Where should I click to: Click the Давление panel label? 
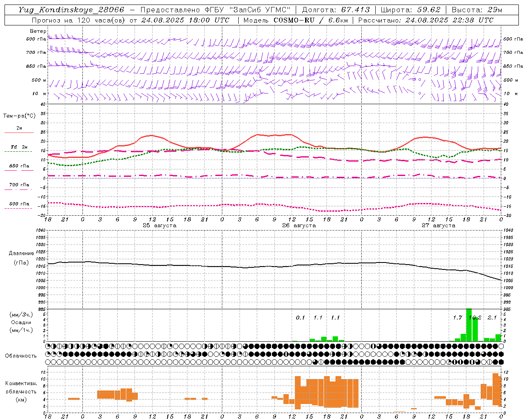pos(21,253)
